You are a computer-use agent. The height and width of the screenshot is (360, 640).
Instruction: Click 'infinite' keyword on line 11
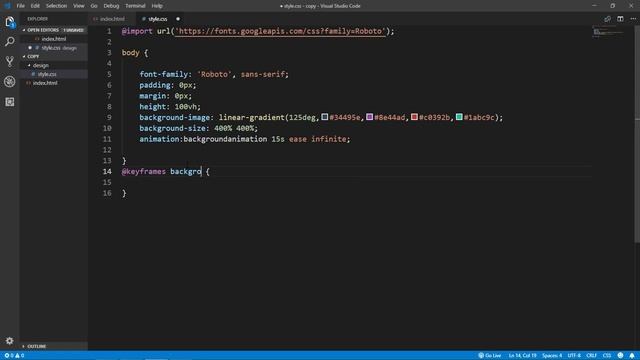[x=329, y=139]
